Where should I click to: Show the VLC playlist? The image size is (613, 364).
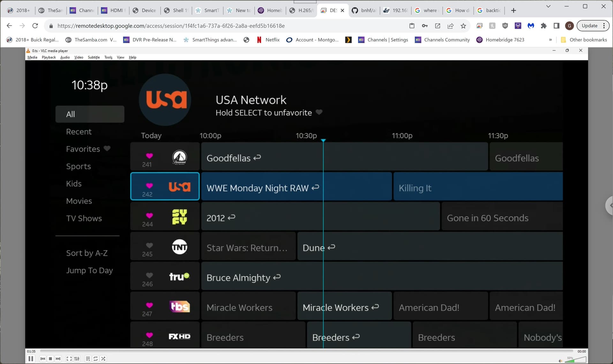click(x=88, y=359)
